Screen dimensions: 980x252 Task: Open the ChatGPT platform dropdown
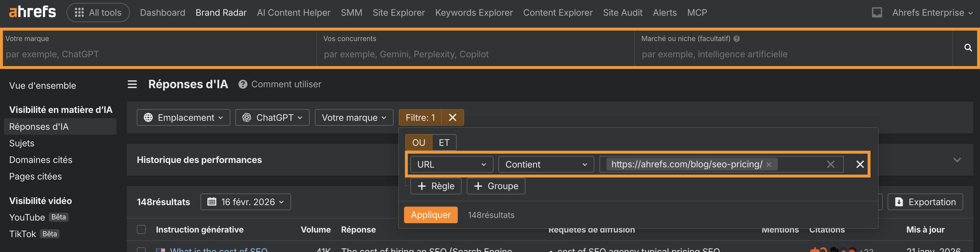[272, 118]
